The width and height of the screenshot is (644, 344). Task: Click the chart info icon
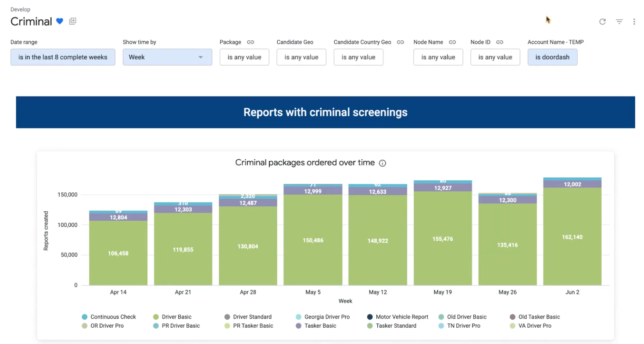tap(382, 163)
